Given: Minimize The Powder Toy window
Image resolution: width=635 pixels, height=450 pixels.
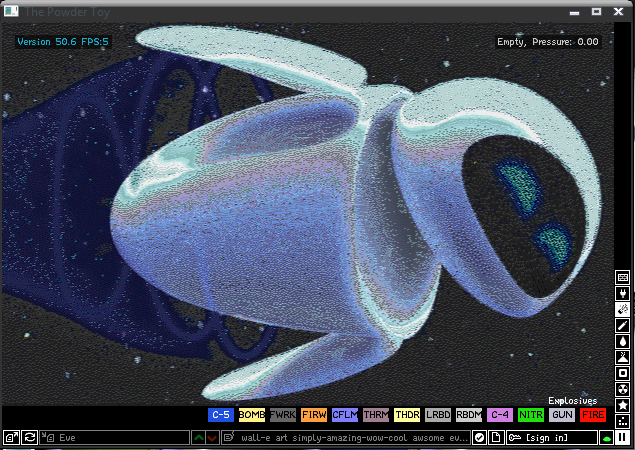Looking at the screenshot, I should point(574,13).
